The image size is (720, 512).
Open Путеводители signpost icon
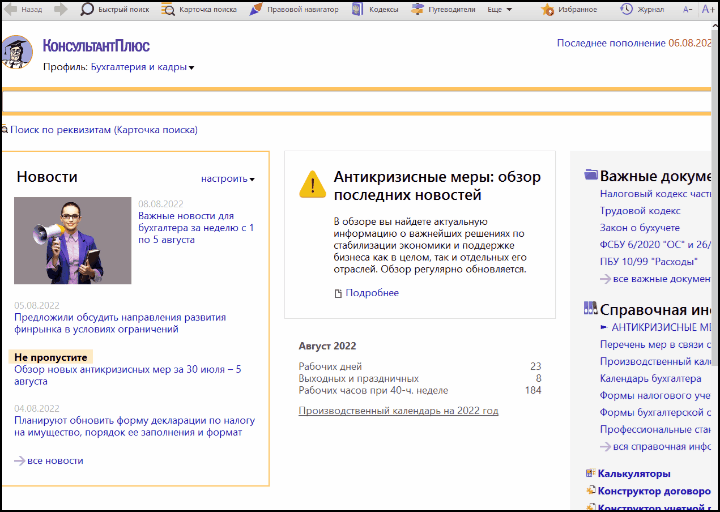417,9
